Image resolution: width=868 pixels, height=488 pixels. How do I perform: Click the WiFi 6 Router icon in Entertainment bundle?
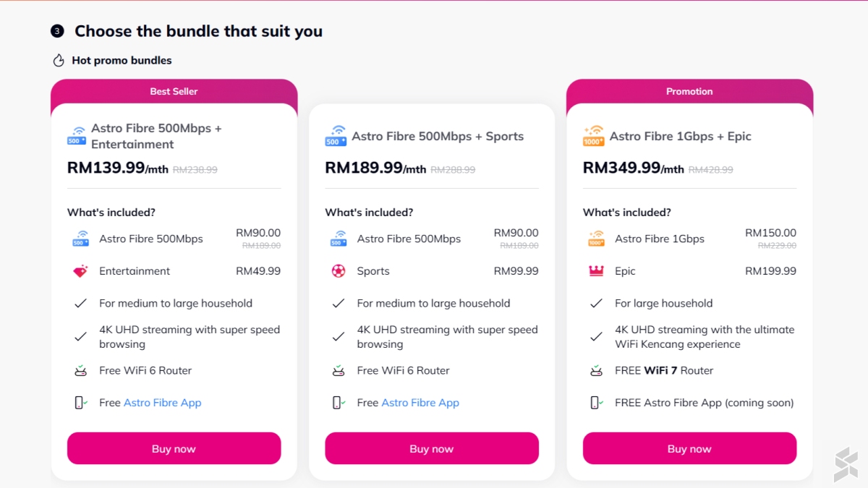coord(80,371)
